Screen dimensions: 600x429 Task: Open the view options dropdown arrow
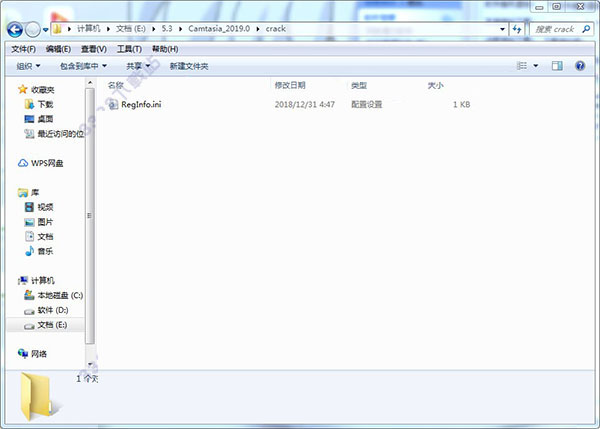(536, 66)
